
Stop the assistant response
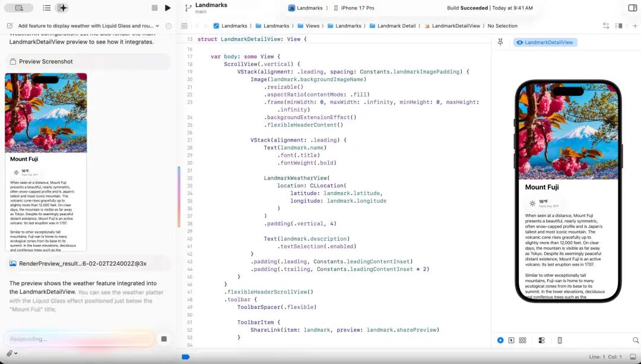pos(164,339)
